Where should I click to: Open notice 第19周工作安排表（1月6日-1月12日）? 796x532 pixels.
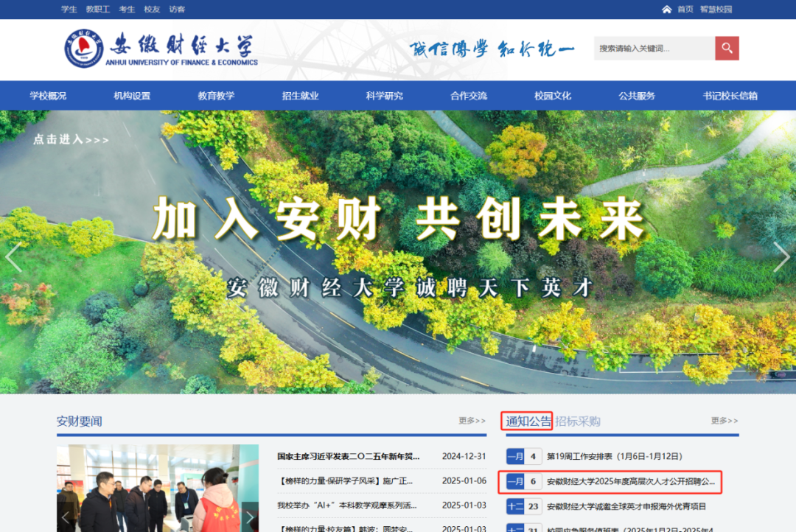(x=614, y=456)
